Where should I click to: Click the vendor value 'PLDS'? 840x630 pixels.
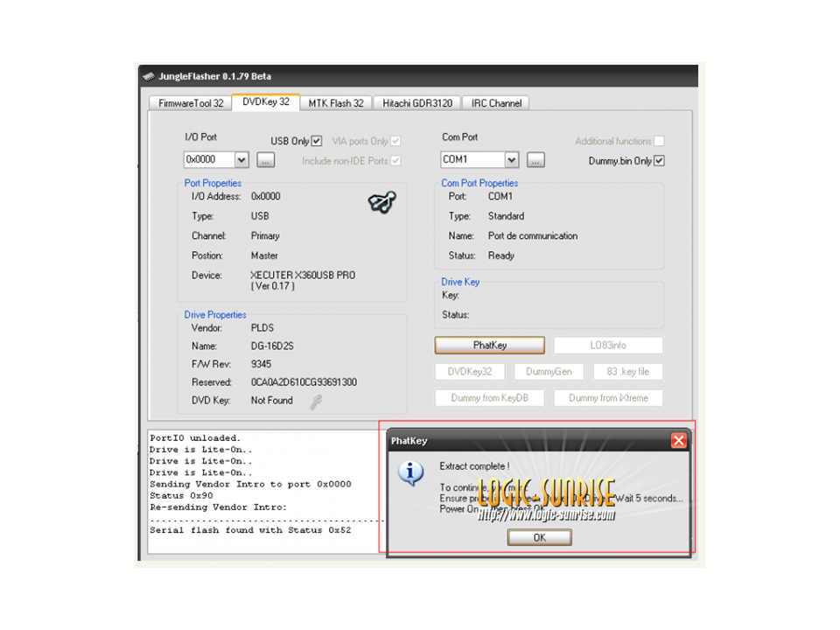[x=262, y=328]
